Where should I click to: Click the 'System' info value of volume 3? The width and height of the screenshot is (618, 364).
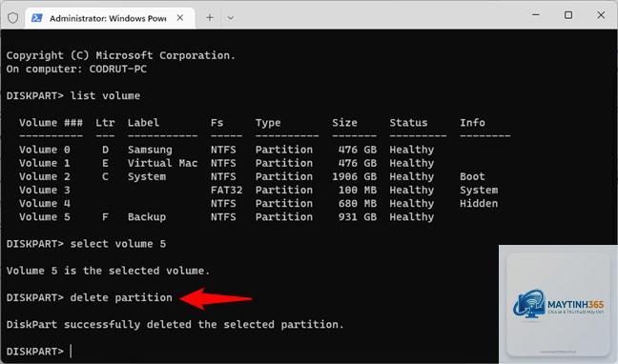[479, 190]
